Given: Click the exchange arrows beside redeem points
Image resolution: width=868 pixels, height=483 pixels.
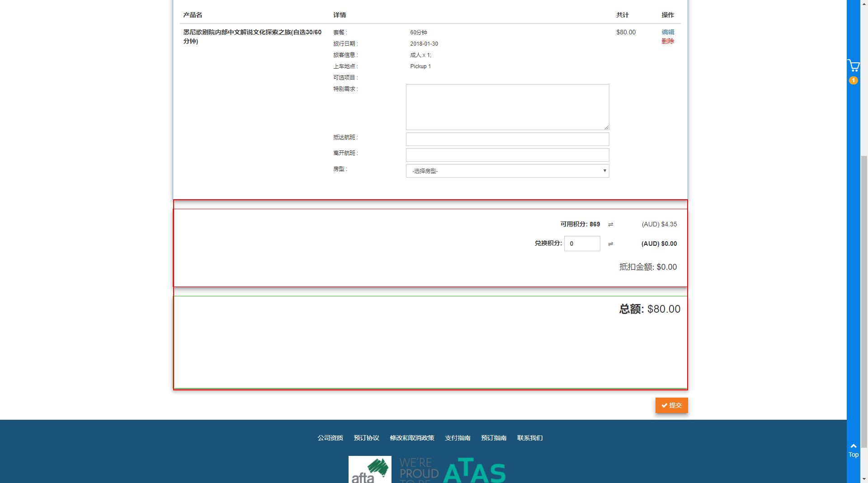Looking at the screenshot, I should point(610,244).
